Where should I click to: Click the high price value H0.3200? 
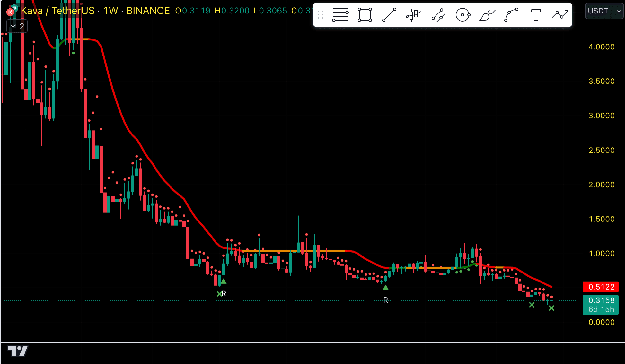click(x=232, y=11)
